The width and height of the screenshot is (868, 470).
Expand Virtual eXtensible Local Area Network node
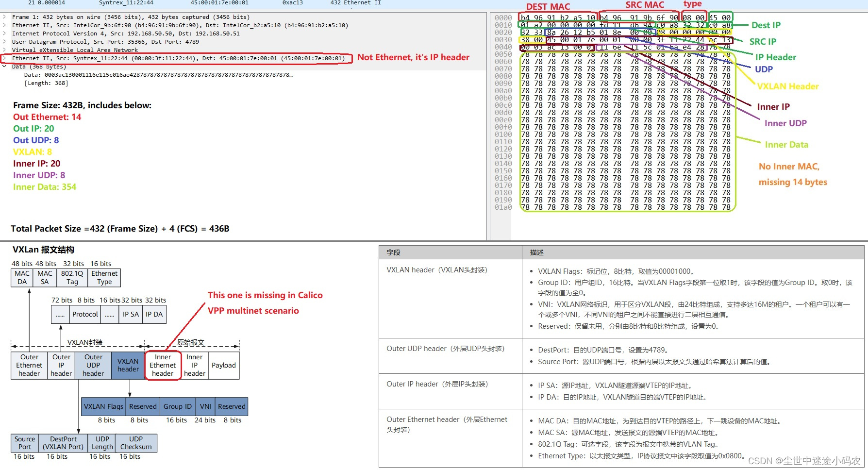pos(4,50)
